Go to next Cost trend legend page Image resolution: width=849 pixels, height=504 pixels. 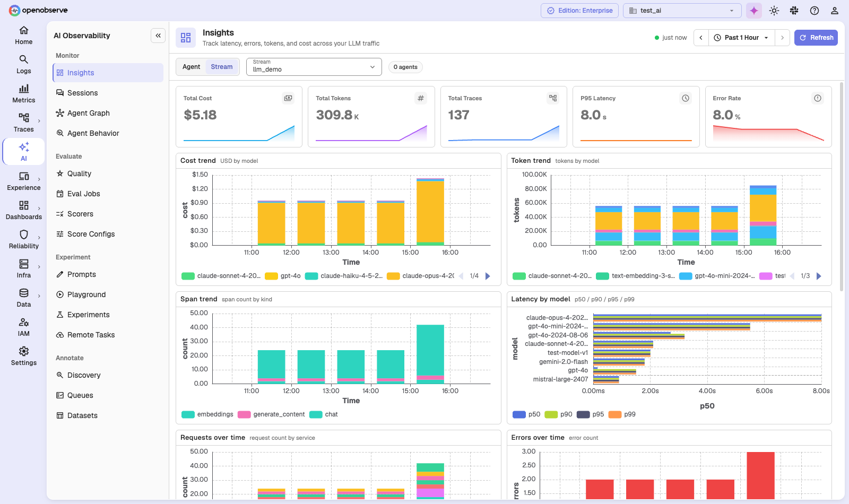coord(488,276)
